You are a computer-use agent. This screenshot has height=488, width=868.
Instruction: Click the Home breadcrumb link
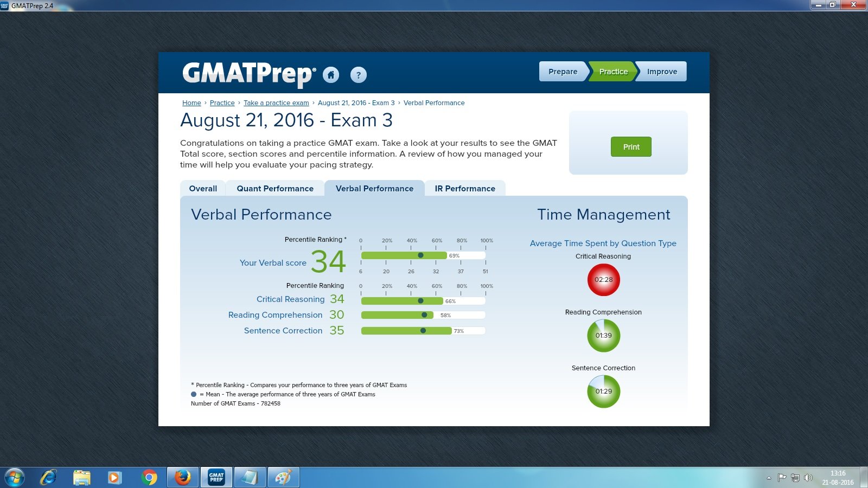[192, 102]
